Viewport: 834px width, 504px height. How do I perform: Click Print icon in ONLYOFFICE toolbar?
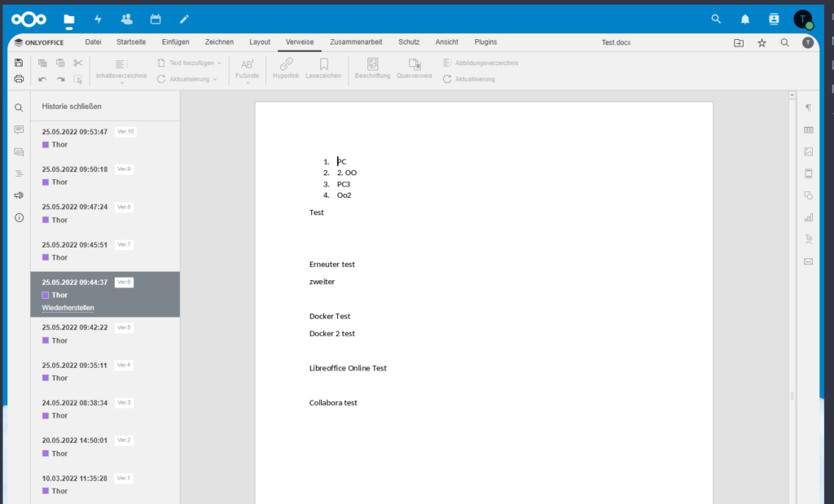point(19,79)
